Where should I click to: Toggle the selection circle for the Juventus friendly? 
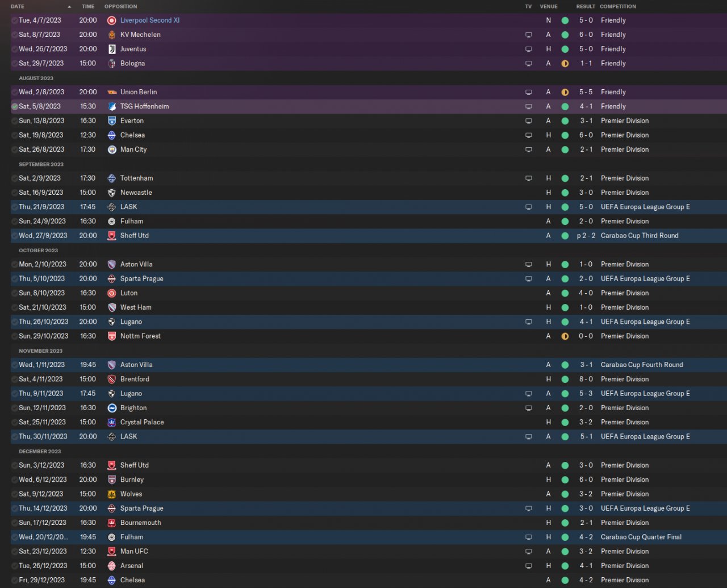click(15, 49)
